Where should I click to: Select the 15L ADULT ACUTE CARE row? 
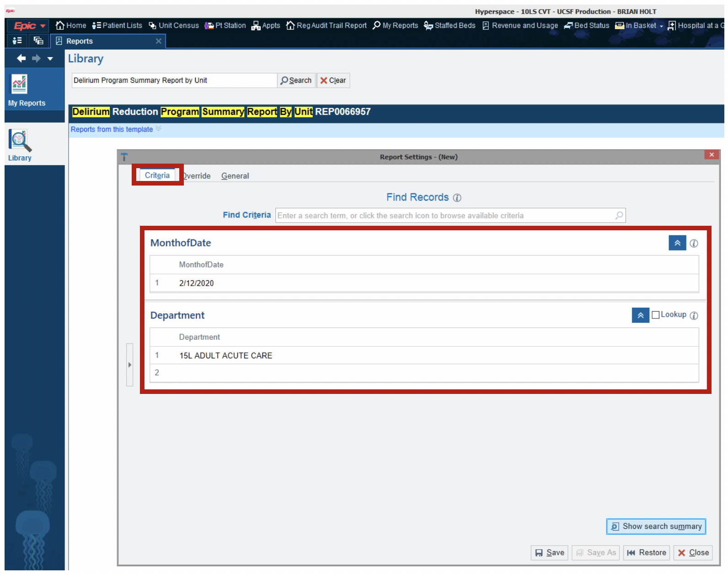[225, 356]
